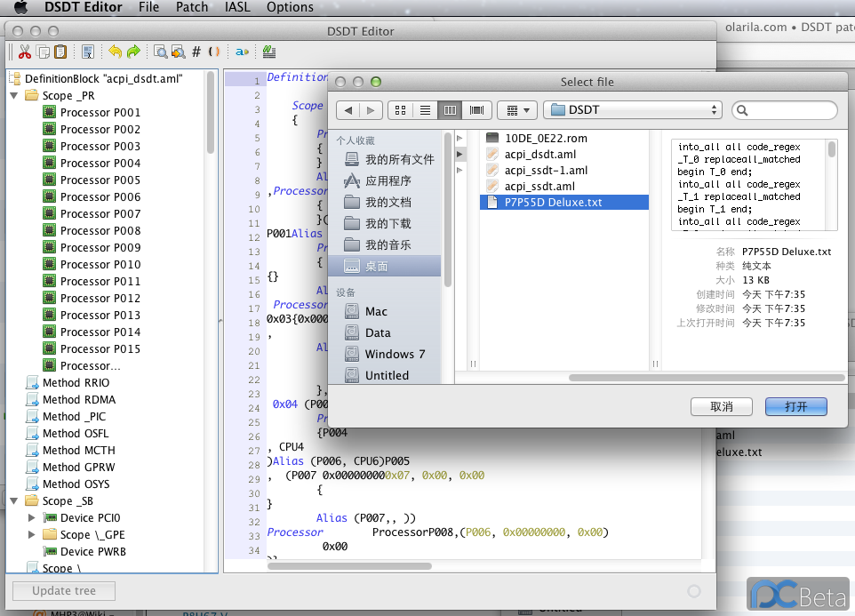855x616 pixels.
Task: Click the 取消 (Cancel) button
Action: tap(721, 406)
